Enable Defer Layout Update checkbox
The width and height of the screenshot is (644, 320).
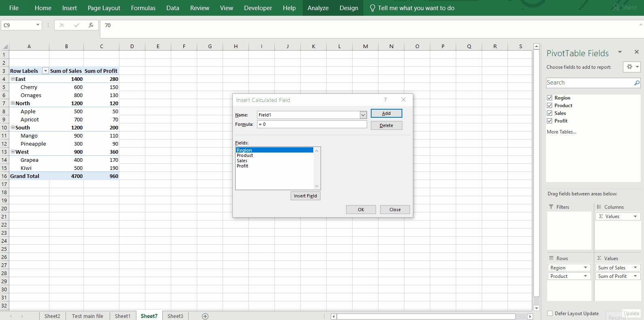tap(550, 313)
